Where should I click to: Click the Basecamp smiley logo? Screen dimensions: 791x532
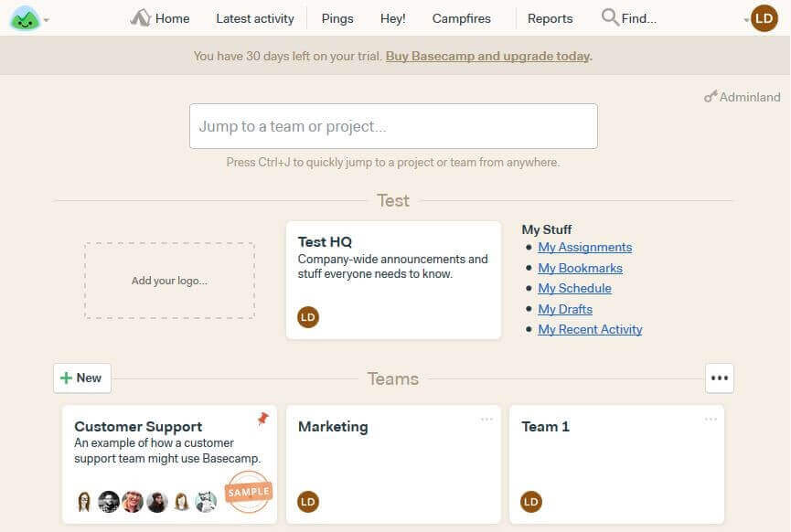coord(26,18)
